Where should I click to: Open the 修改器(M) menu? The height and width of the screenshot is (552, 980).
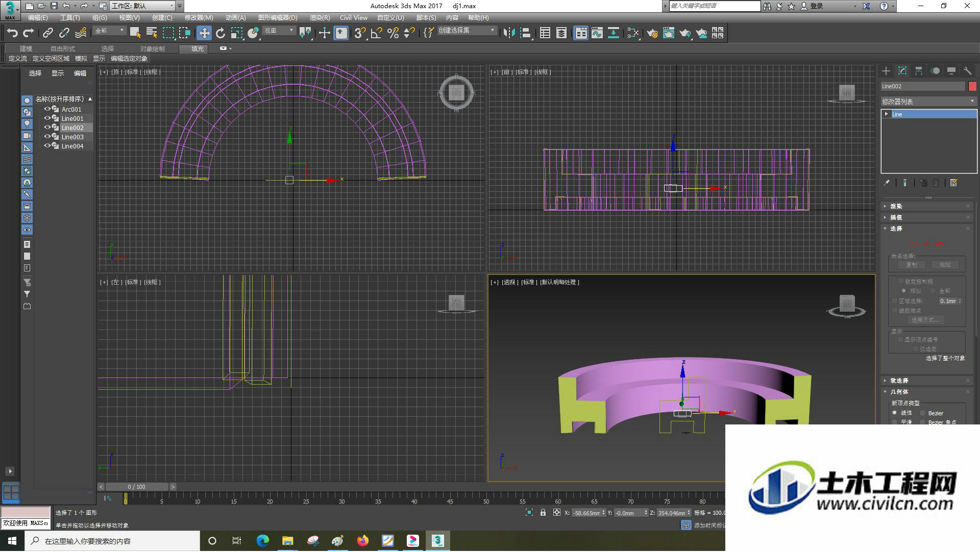point(199,18)
